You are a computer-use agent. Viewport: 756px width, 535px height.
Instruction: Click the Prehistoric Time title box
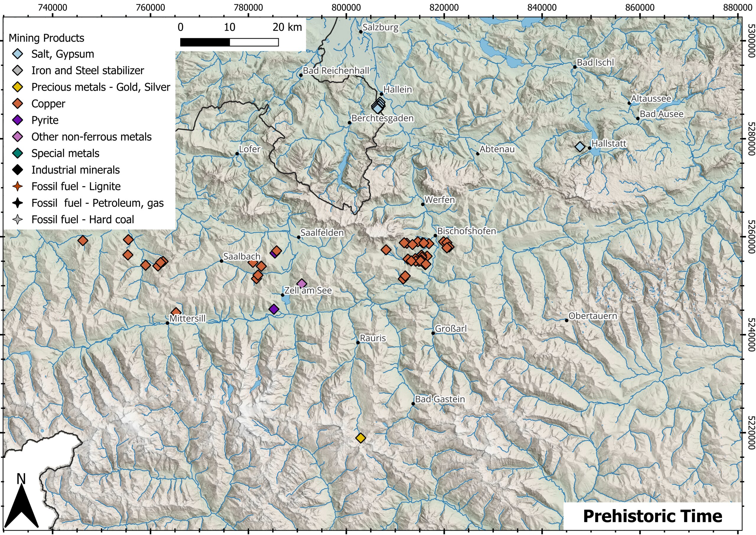653,516
